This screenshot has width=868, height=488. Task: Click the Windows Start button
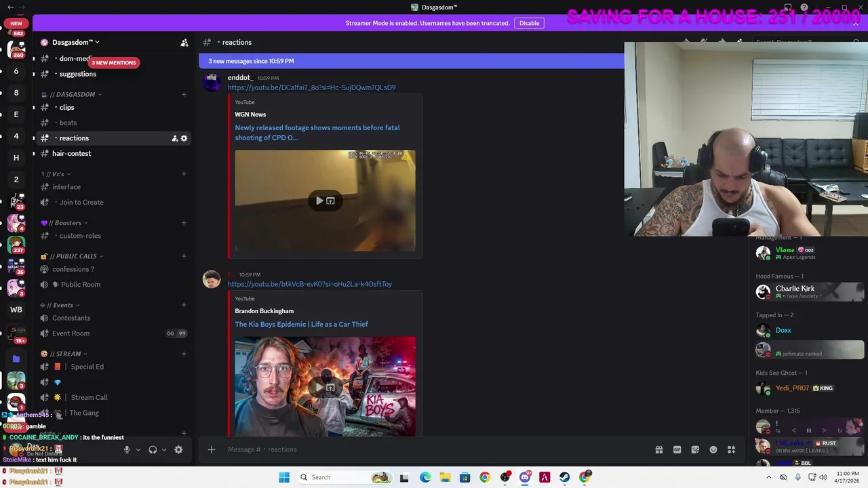tap(284, 477)
